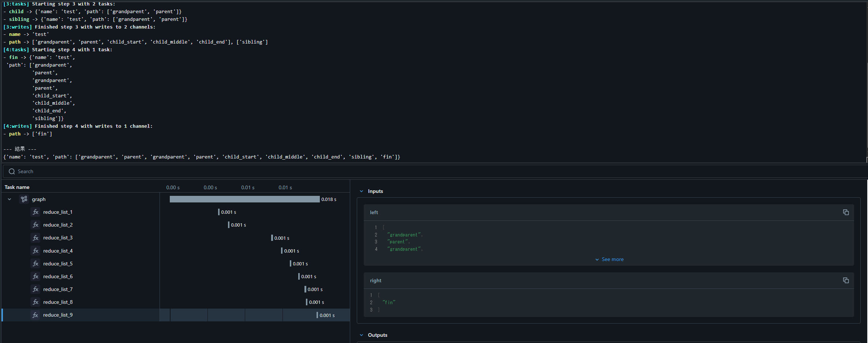Click the function icon beside reduce_list_6

coord(35,276)
